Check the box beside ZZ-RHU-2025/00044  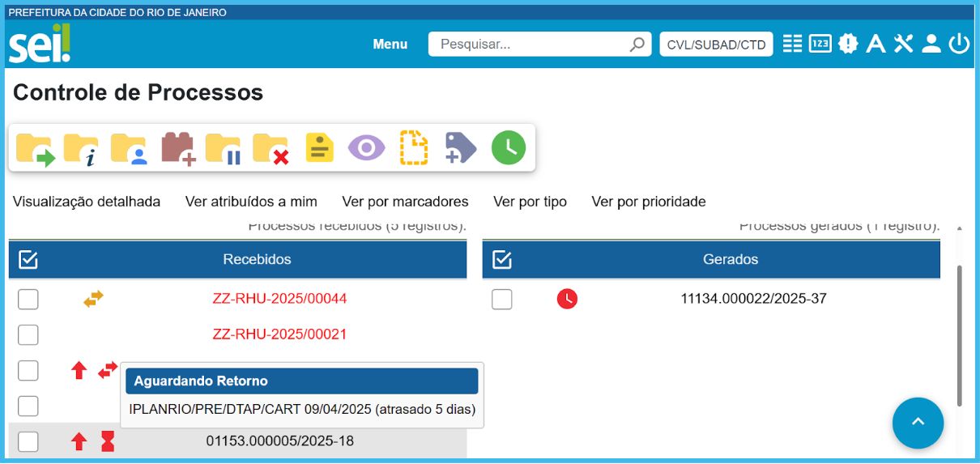[28, 299]
